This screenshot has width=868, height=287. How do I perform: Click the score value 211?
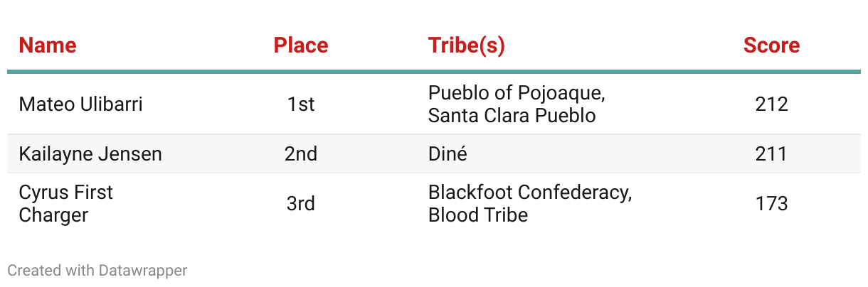[x=772, y=154]
